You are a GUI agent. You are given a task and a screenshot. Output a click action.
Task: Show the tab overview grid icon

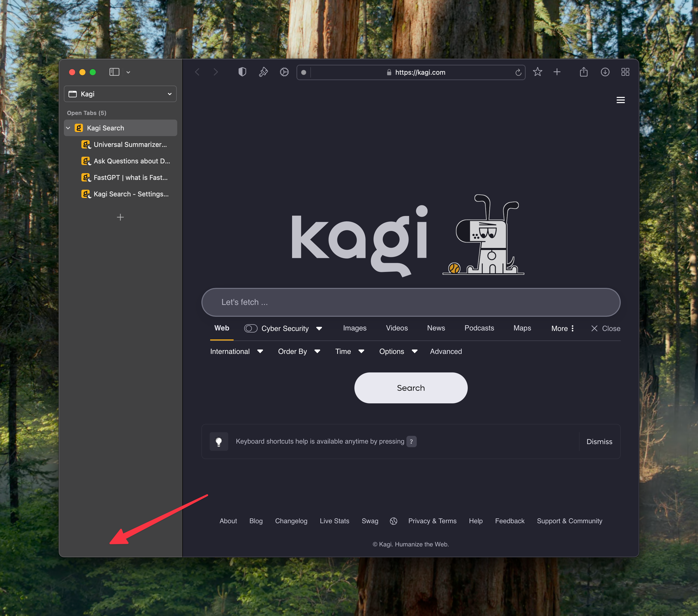(625, 72)
